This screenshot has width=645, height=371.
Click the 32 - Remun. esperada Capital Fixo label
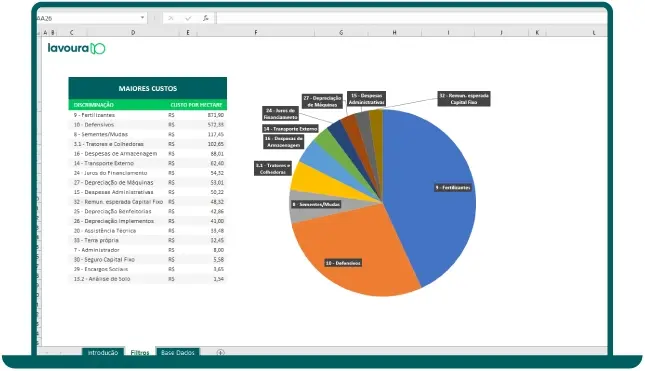pos(464,99)
